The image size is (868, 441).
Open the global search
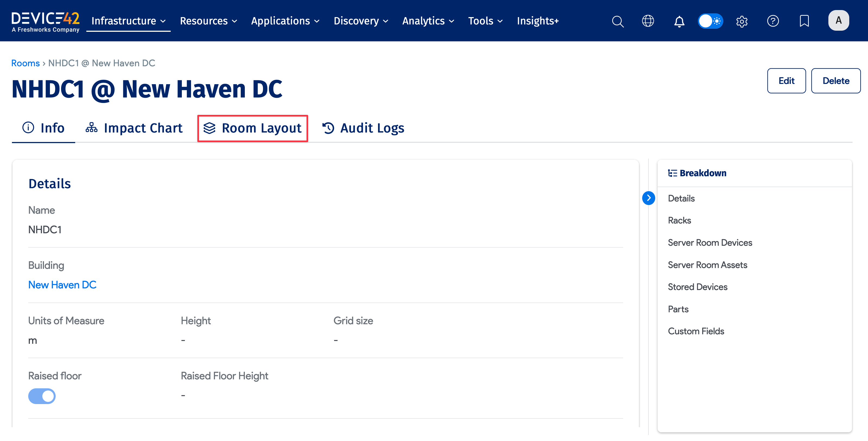(618, 21)
